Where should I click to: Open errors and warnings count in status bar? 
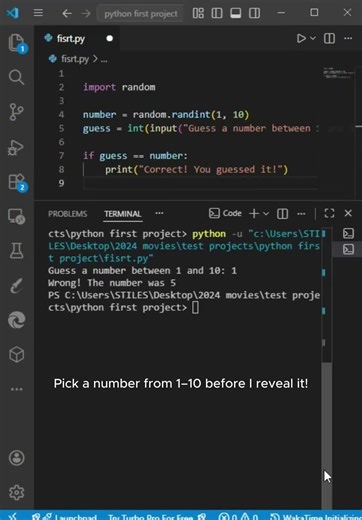(x=239, y=517)
